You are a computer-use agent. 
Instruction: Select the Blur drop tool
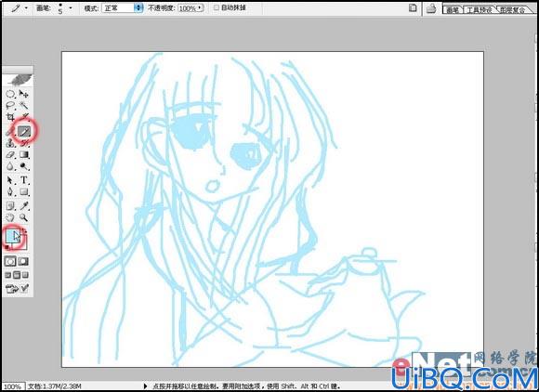coord(10,166)
